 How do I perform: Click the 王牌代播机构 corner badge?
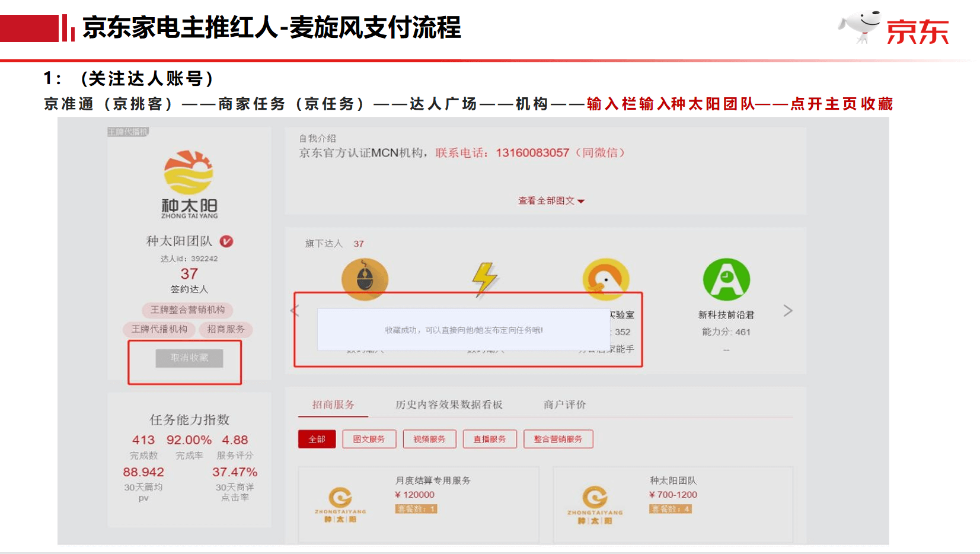[x=128, y=132]
